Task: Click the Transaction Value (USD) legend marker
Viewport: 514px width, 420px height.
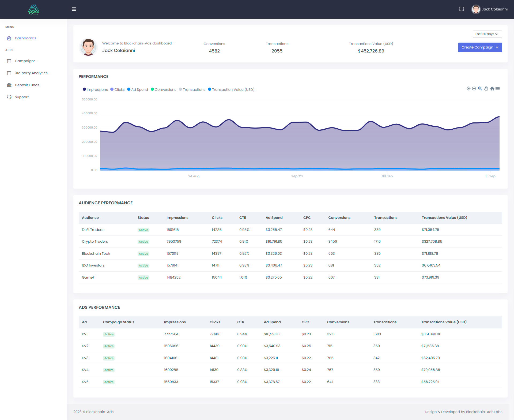Action: [x=210, y=89]
